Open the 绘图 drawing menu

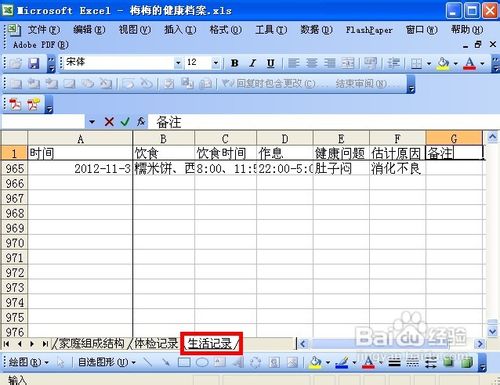29,362
